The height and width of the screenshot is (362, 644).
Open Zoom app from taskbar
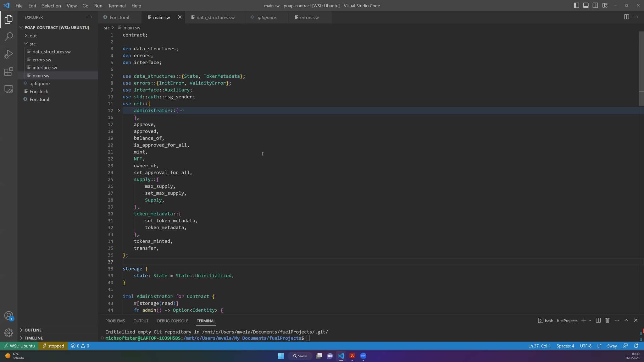tap(363, 356)
